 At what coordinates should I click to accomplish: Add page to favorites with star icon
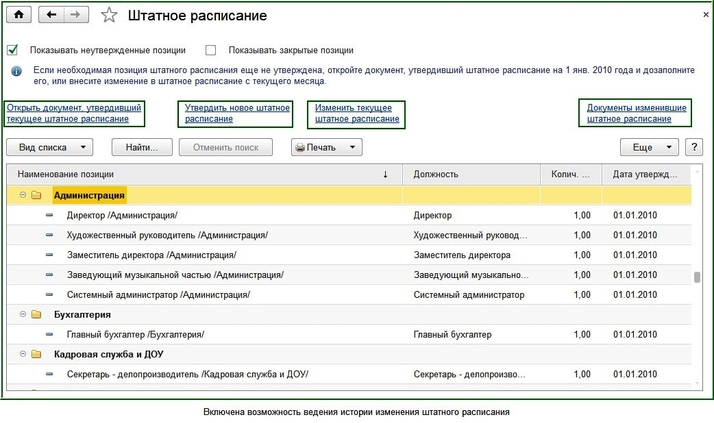(x=110, y=17)
